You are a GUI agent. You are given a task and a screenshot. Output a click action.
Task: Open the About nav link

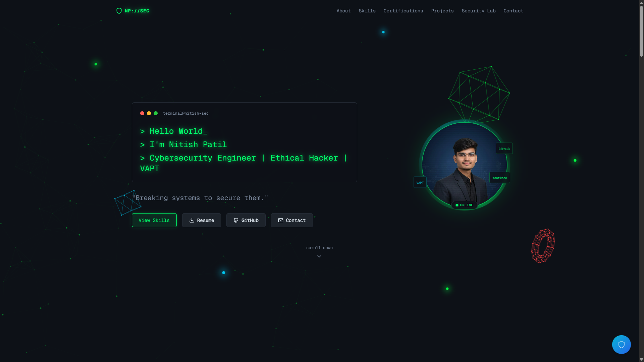(x=343, y=11)
